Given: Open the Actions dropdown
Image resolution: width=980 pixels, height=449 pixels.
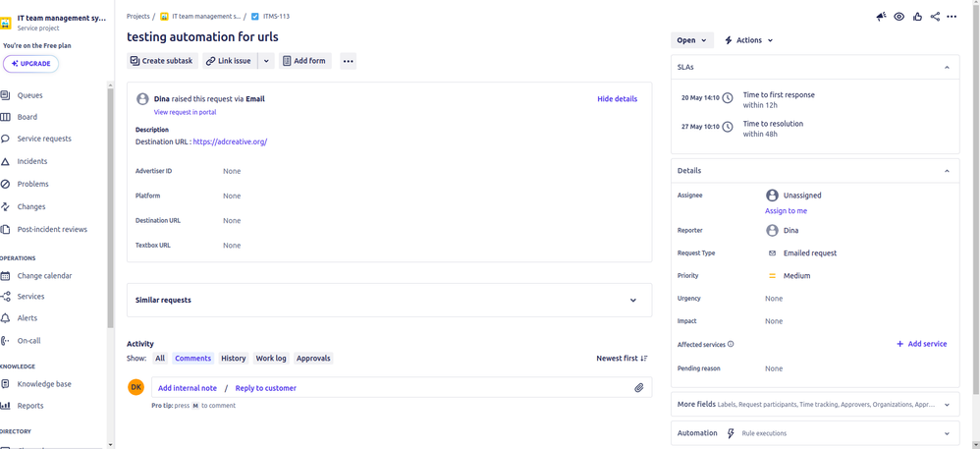Looking at the screenshot, I should (x=749, y=40).
